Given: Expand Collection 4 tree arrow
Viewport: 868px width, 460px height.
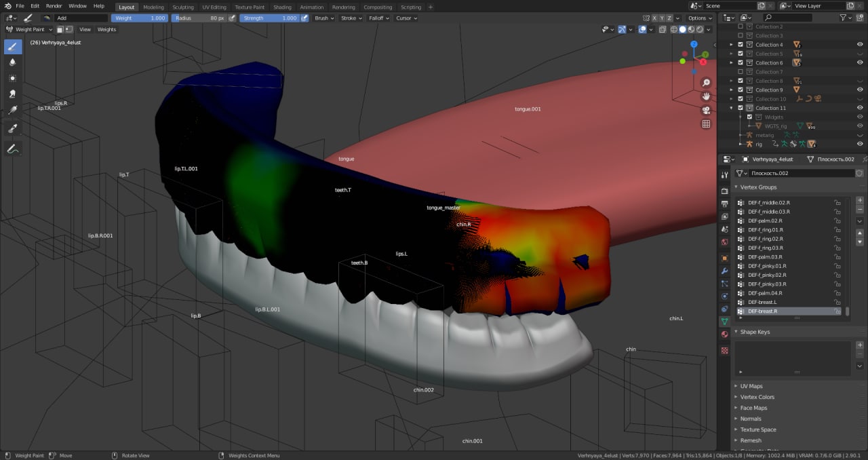Looking at the screenshot, I should coord(732,45).
